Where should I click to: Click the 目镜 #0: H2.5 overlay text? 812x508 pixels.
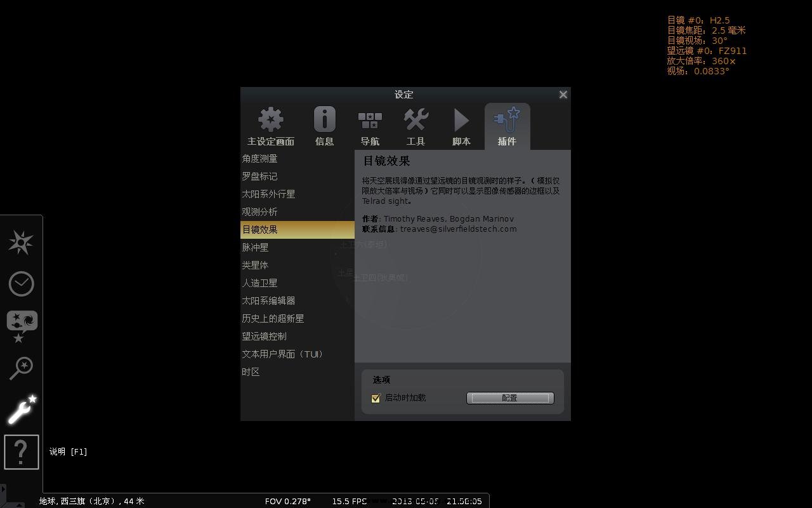698,20
